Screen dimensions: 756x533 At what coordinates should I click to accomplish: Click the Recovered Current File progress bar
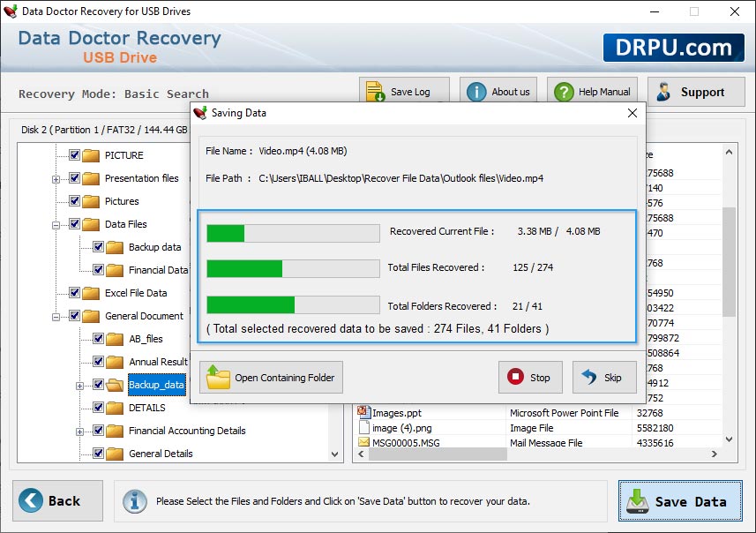point(293,233)
